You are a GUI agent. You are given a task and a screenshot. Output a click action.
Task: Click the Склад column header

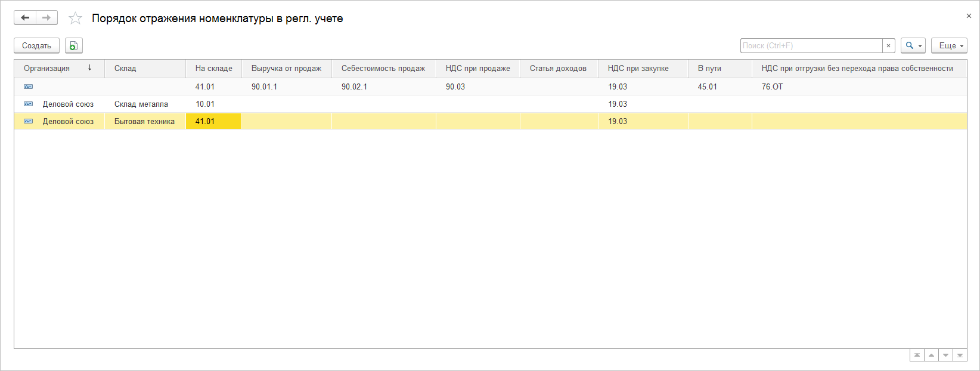[145, 68]
